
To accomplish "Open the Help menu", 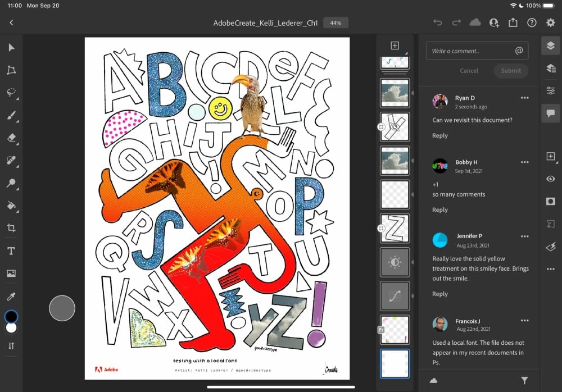I will 531,23.
